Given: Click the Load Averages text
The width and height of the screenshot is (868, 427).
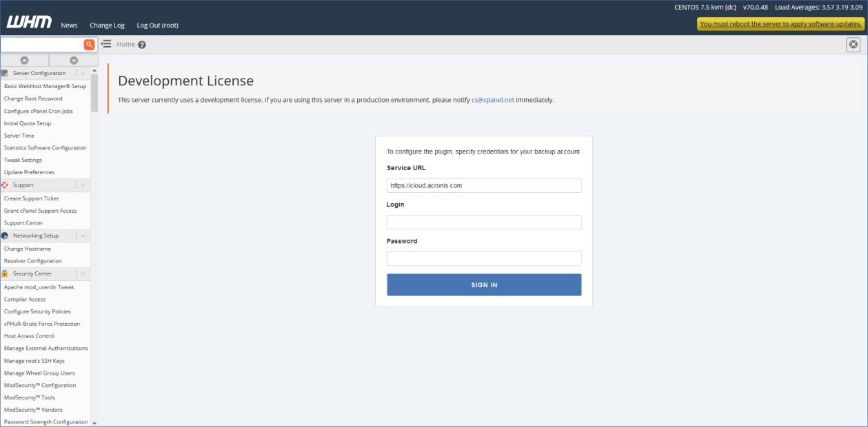Looking at the screenshot, I should pos(819,7).
